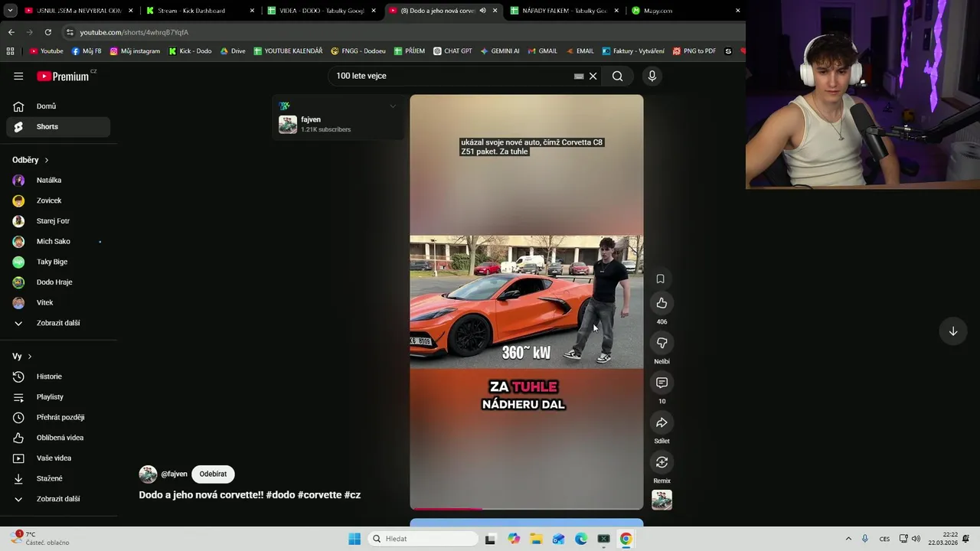Like the short with thumbs up
The image size is (980, 551).
(661, 303)
